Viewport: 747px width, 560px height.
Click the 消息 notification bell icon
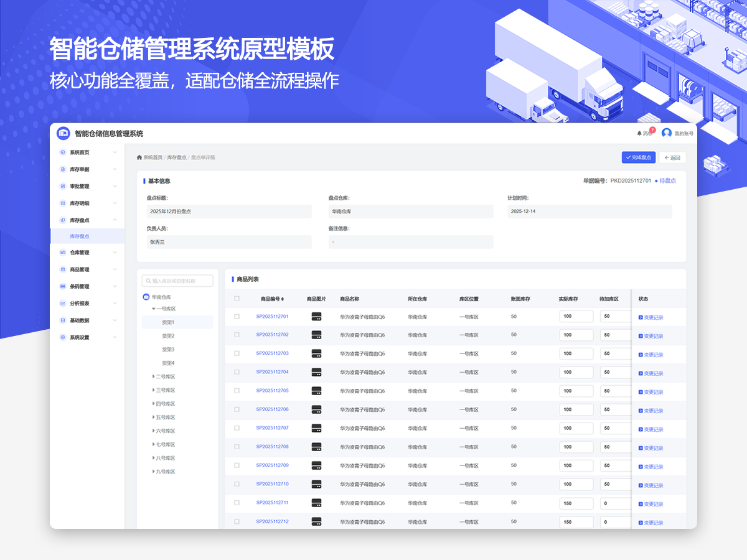click(x=639, y=133)
